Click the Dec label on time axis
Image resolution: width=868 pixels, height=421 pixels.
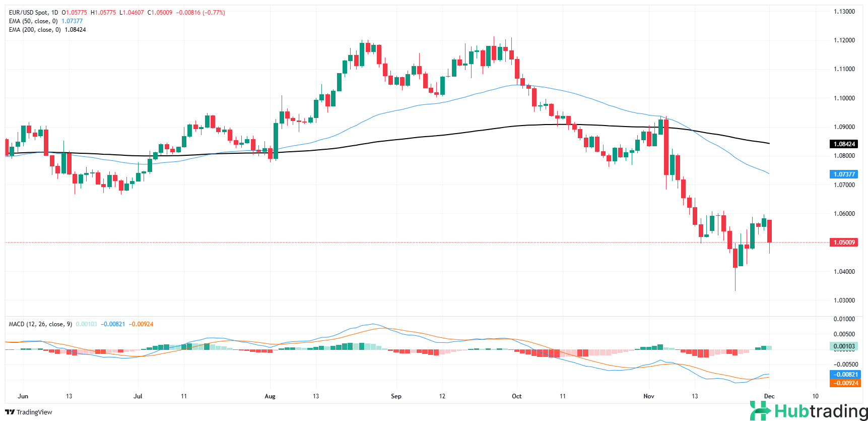(769, 396)
